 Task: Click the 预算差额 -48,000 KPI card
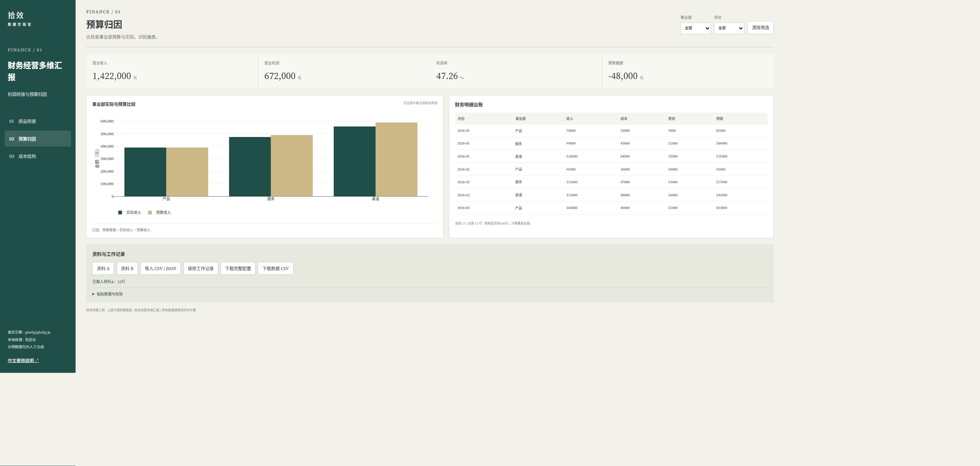688,71
